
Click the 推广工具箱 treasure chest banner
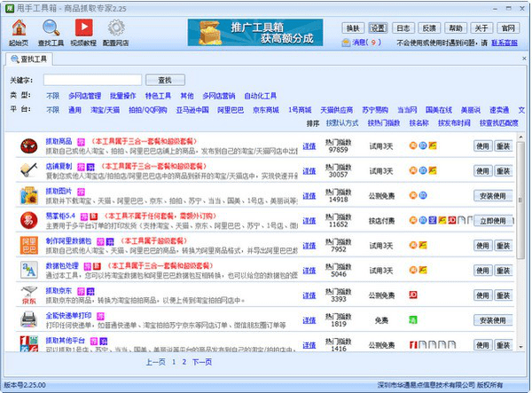255,32
